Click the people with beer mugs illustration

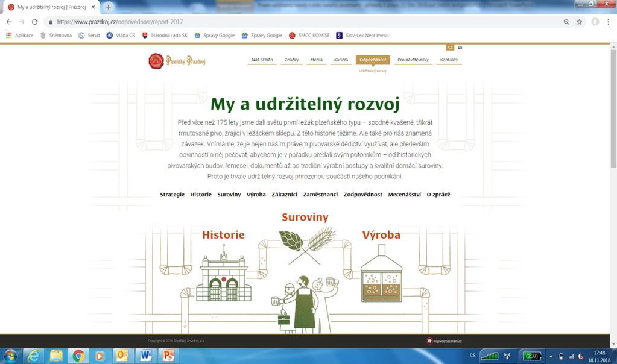coord(305,304)
